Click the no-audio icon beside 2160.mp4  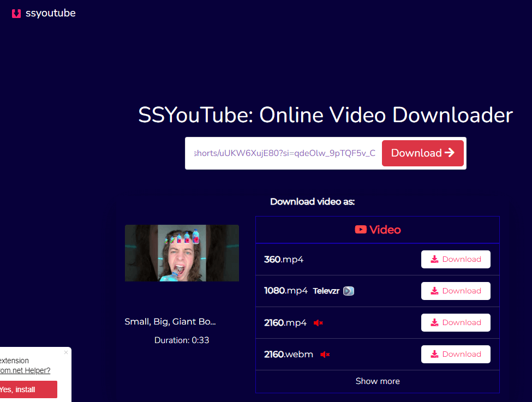[319, 323]
